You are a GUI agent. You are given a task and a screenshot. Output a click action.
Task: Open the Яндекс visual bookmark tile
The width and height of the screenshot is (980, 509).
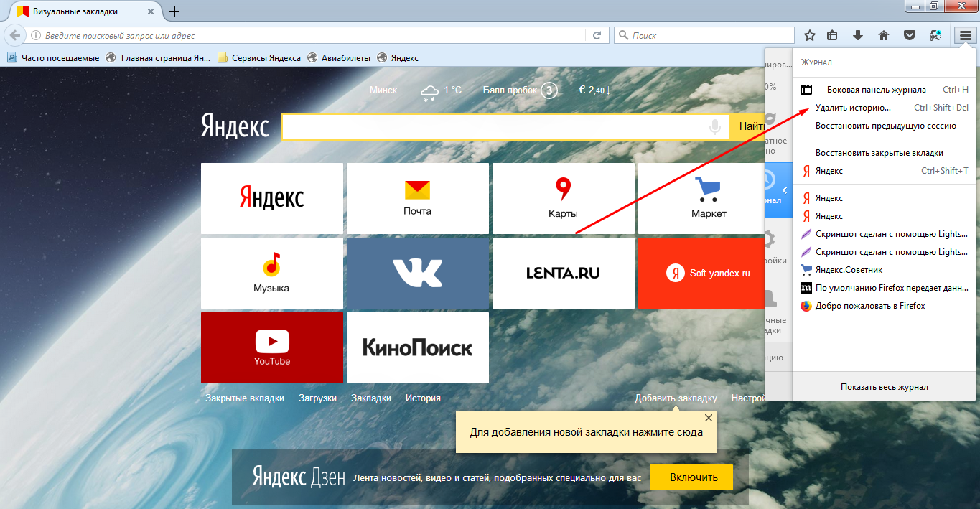(272, 198)
